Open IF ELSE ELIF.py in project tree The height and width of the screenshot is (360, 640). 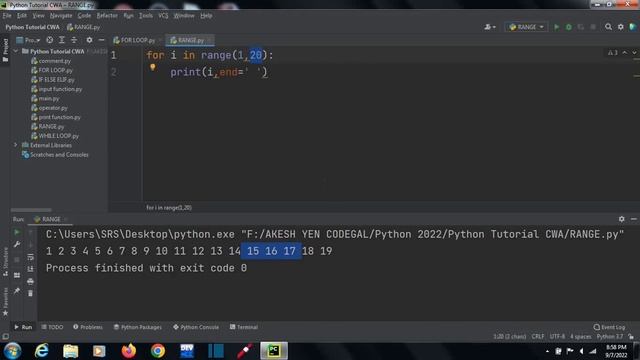pos(53,80)
